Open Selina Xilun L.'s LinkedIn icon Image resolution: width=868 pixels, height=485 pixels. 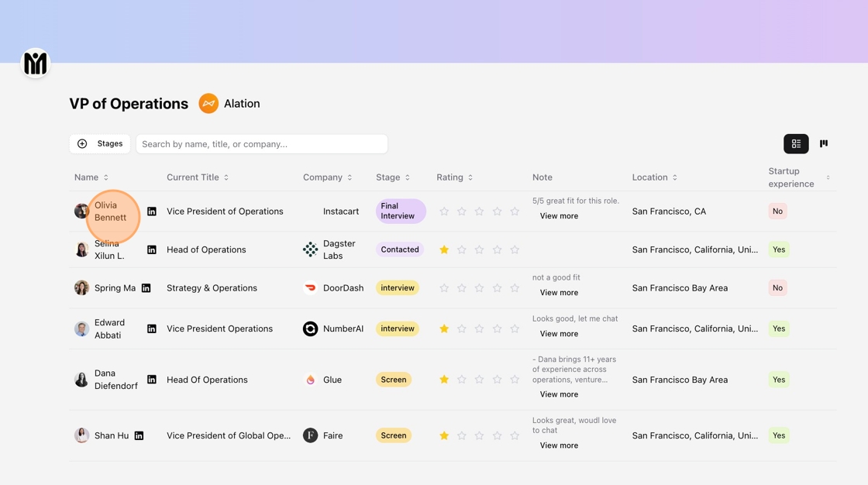click(x=152, y=249)
